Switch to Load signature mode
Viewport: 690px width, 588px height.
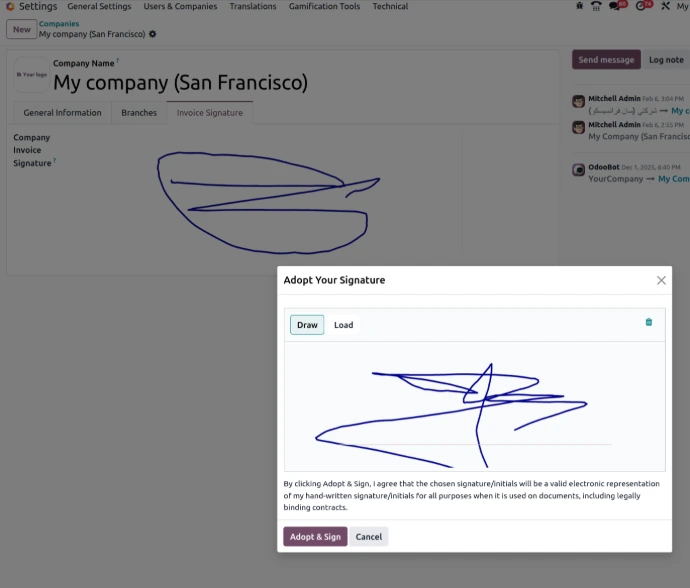coord(343,325)
